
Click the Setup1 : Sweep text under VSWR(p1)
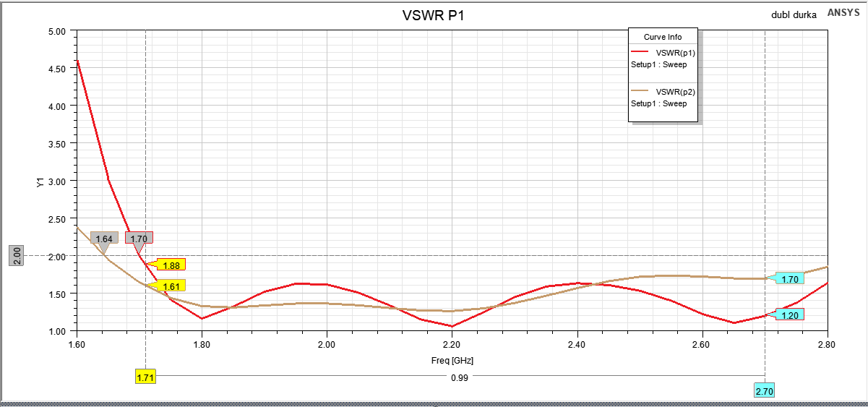[658, 64]
